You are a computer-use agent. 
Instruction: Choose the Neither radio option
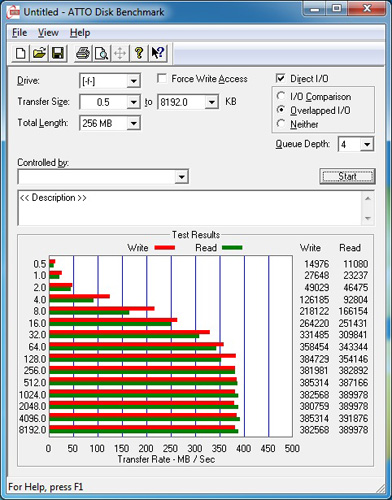(281, 124)
